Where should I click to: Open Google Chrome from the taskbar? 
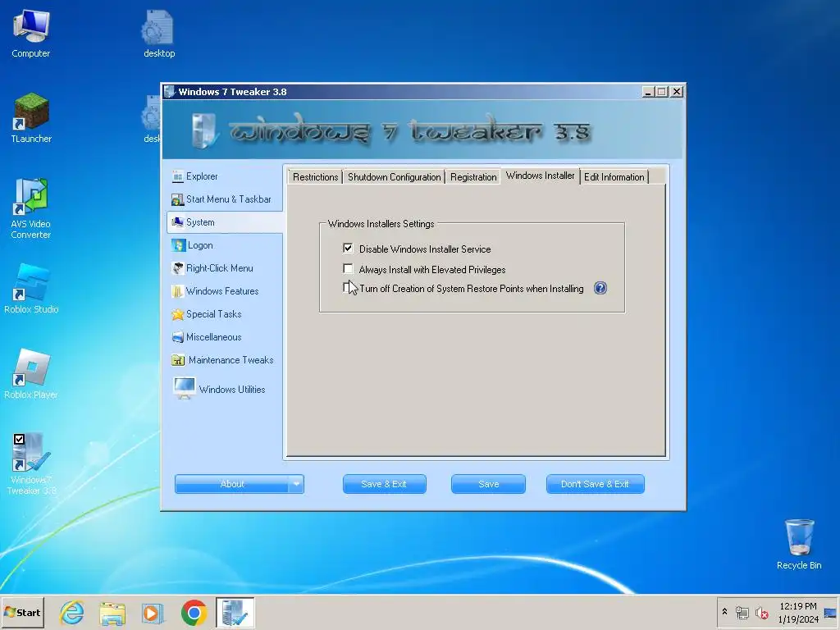[x=194, y=612]
